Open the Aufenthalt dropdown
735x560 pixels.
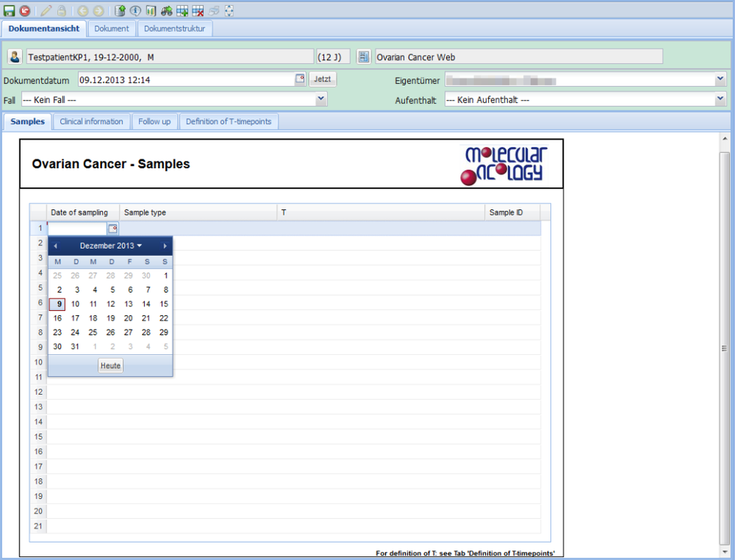click(720, 99)
